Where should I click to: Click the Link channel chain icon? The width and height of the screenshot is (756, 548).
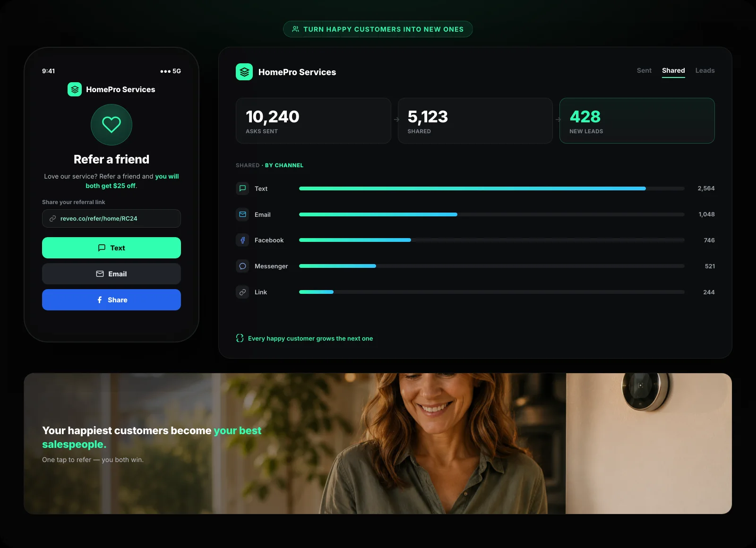tap(242, 292)
